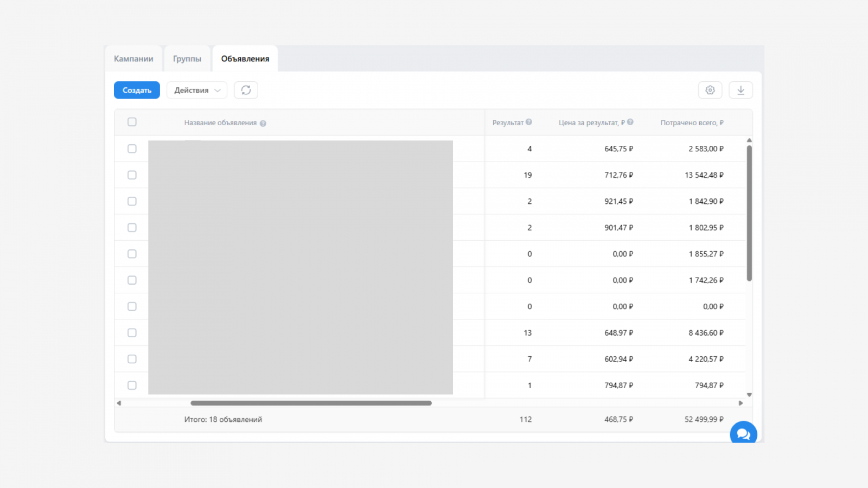This screenshot has height=488, width=868.
Task: Sort by Цена за результат column header
Action: [592, 123]
